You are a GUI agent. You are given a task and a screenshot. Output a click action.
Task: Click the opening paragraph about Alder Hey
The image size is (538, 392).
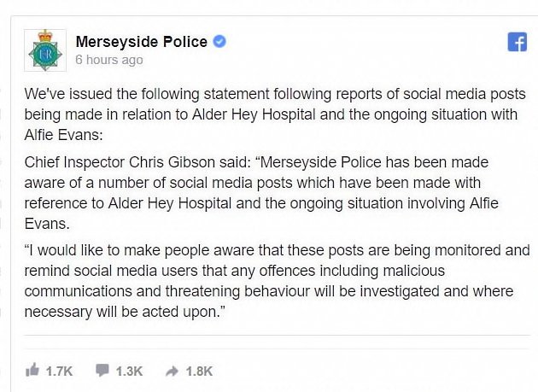tap(275, 114)
